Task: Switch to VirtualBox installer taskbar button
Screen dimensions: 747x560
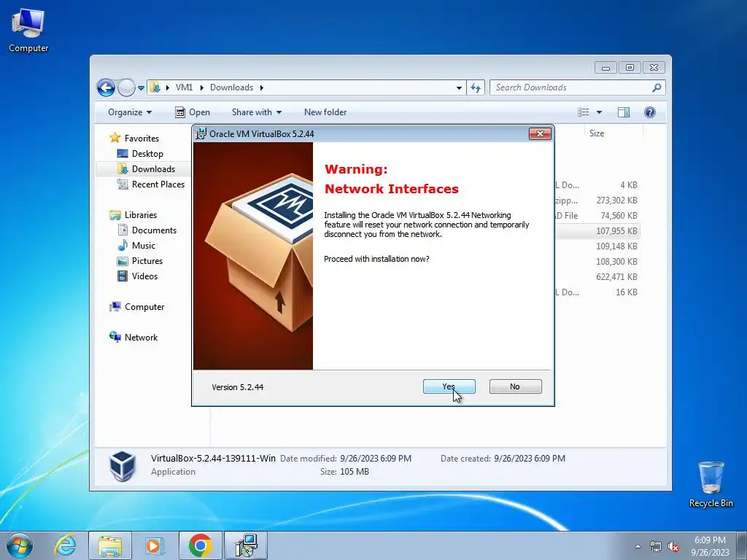Action: 246,545
